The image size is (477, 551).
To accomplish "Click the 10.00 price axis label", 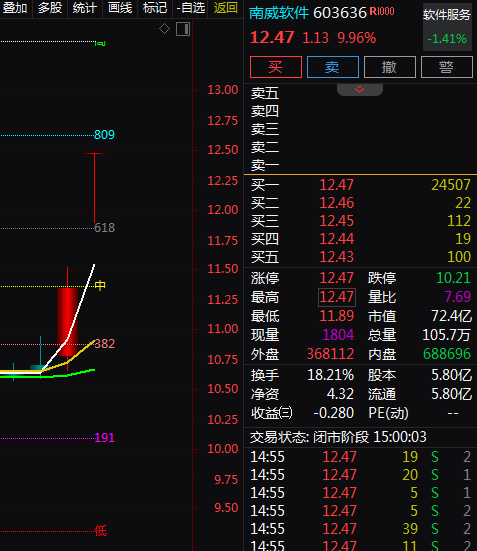I will pyautogui.click(x=223, y=449).
